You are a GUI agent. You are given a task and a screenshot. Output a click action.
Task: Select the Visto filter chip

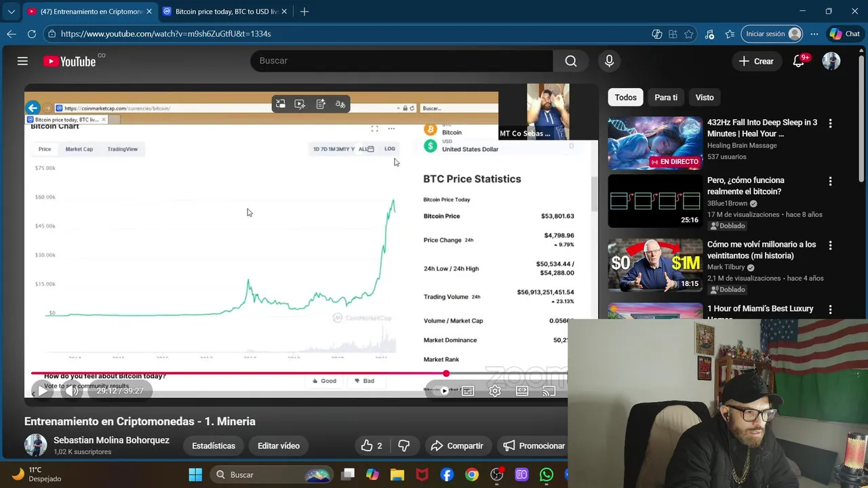[705, 98]
